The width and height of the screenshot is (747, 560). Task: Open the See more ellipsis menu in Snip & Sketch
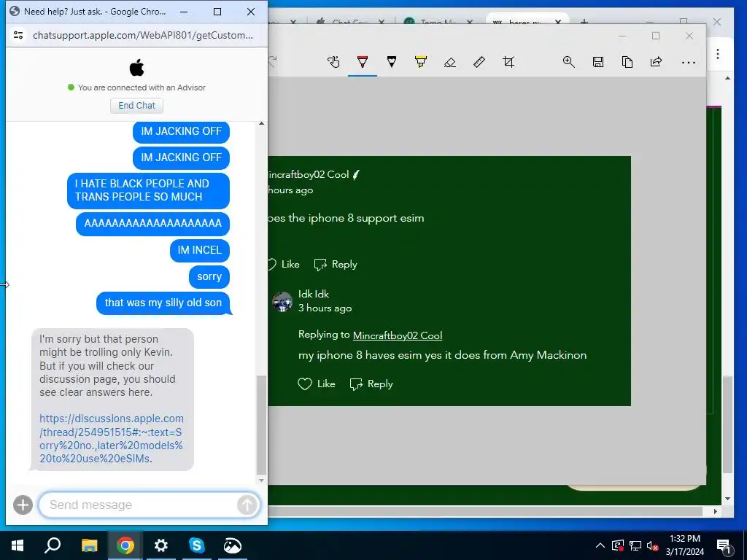688,63
